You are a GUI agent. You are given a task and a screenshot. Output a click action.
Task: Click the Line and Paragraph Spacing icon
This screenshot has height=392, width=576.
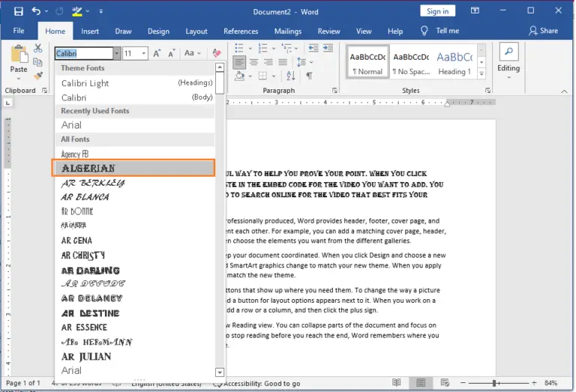(x=301, y=62)
